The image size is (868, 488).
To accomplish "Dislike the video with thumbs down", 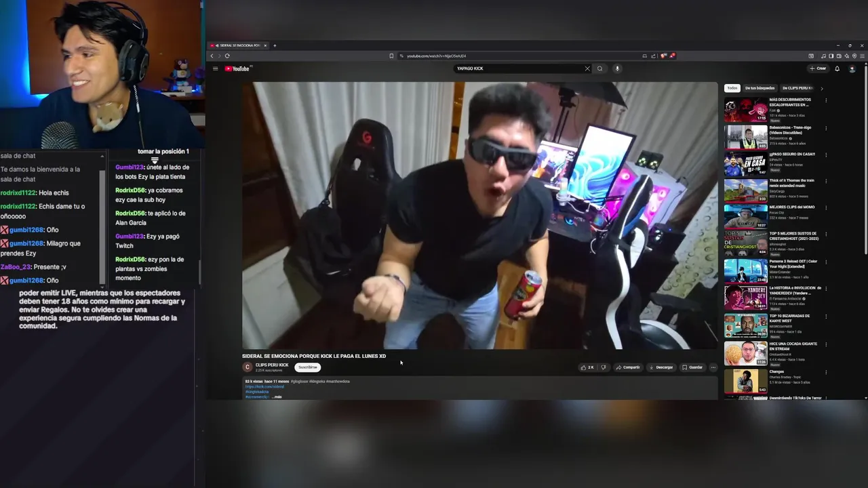I will click(x=604, y=367).
